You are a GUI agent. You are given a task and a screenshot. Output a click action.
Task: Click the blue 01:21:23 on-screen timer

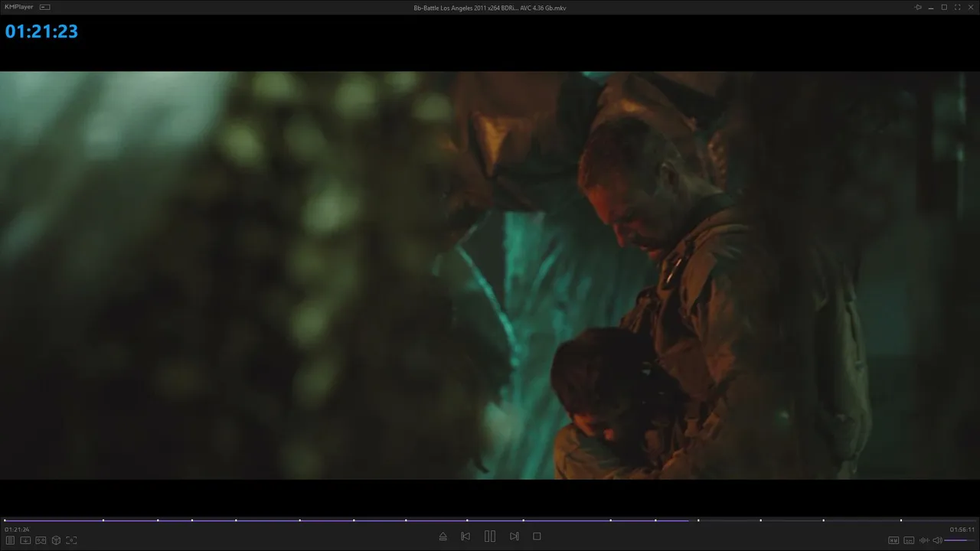pos(41,31)
